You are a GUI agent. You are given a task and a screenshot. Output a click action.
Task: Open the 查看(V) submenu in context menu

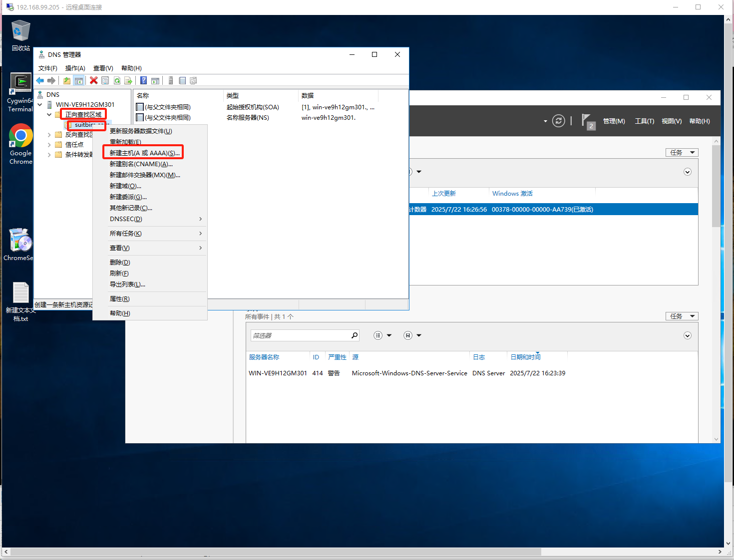pyautogui.click(x=150, y=248)
